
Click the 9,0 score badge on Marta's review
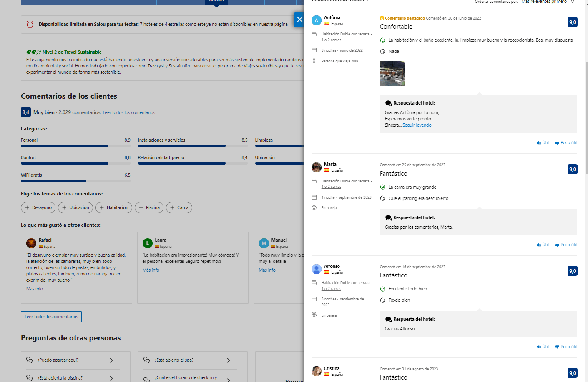click(573, 169)
